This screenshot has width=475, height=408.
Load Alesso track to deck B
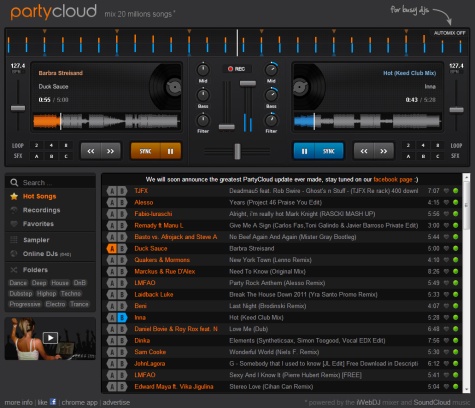click(x=122, y=202)
